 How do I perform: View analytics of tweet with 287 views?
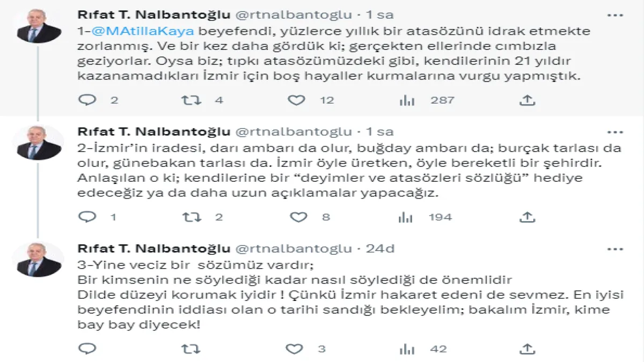(x=406, y=100)
